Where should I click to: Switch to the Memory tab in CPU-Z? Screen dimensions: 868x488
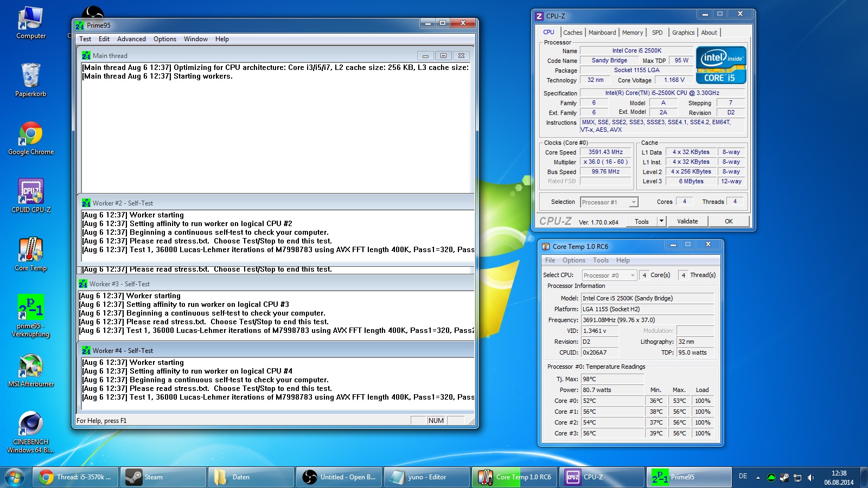[633, 33]
